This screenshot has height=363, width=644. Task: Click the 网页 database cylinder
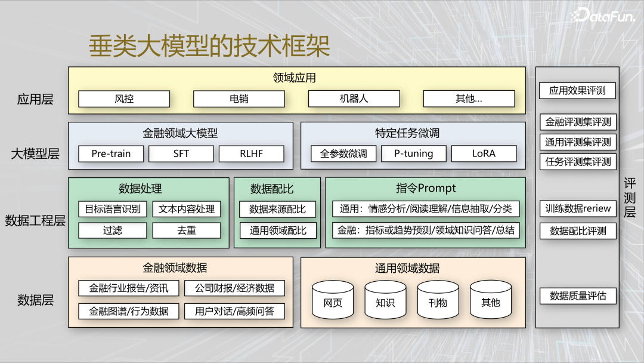tap(333, 300)
